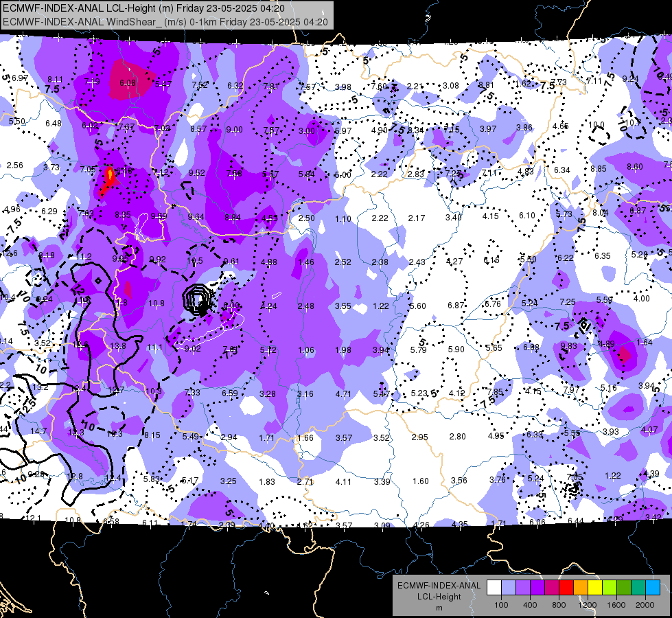This screenshot has height=618, width=672.
Task: Click the legend tick label 100
Action: (501, 605)
